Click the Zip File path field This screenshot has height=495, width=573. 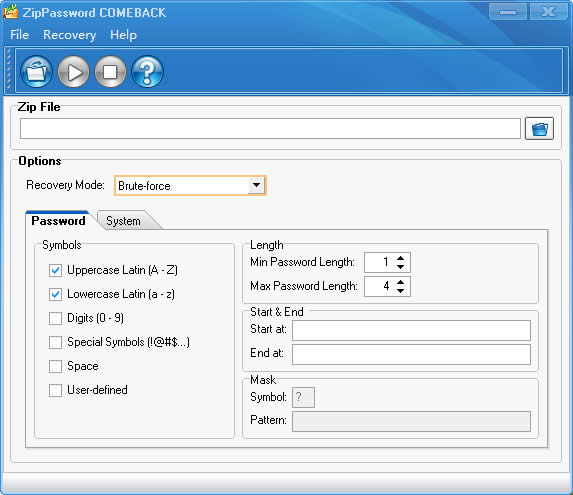270,129
